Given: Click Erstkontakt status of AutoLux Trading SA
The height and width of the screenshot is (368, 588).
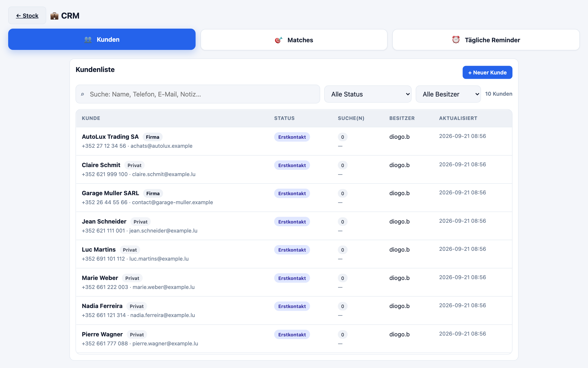Looking at the screenshot, I should coord(292,137).
